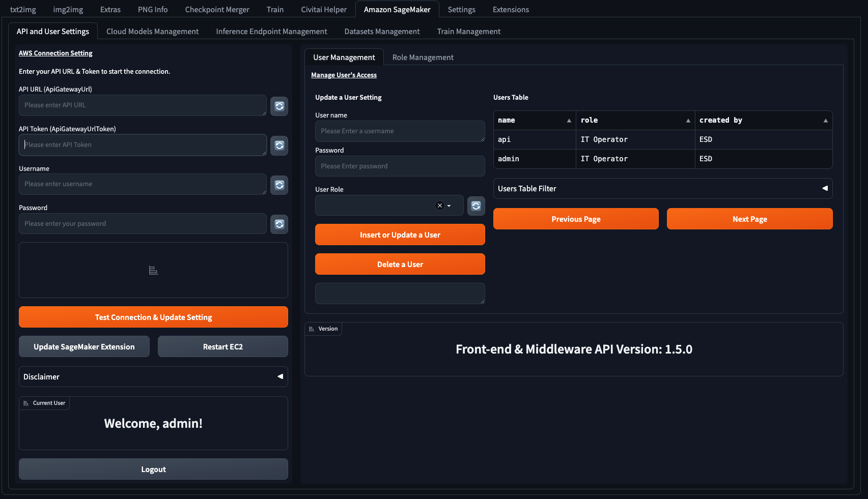
Task: Focus the User name input field
Action: (400, 131)
